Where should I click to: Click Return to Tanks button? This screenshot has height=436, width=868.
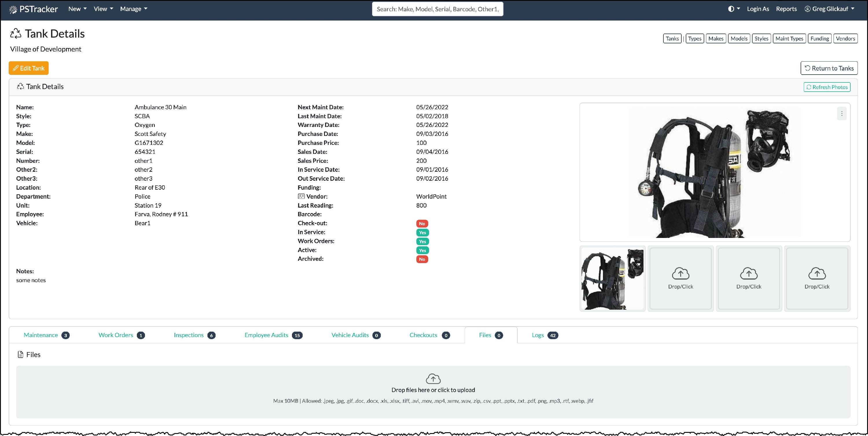click(829, 68)
